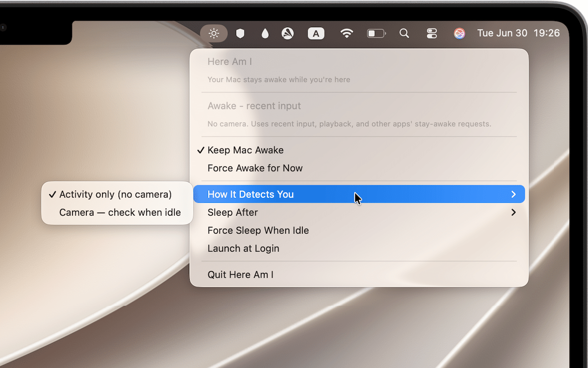
Task: Click the keyboard input source 'A' icon
Action: [x=316, y=33]
